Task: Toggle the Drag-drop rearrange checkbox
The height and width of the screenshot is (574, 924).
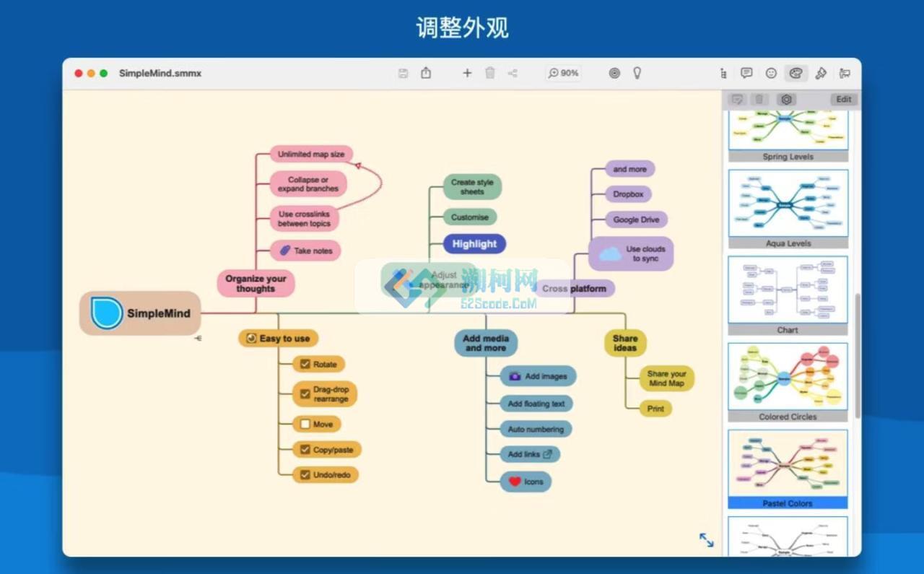Action: (x=305, y=394)
